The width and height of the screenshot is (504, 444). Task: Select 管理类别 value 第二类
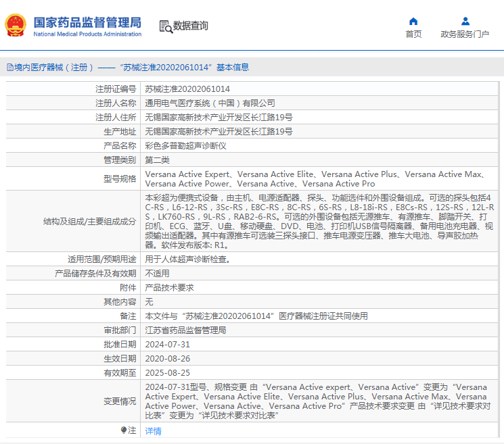click(157, 160)
